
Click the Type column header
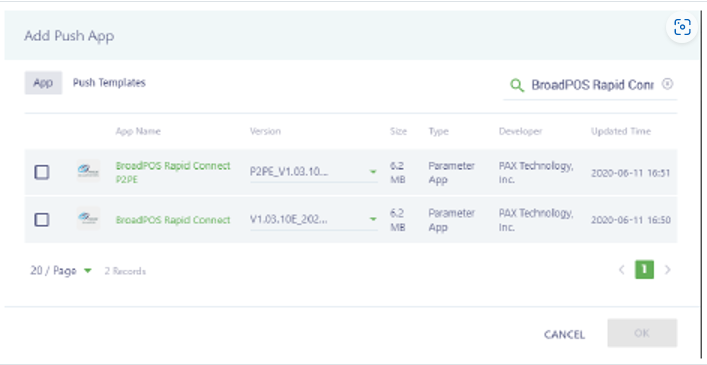click(438, 132)
